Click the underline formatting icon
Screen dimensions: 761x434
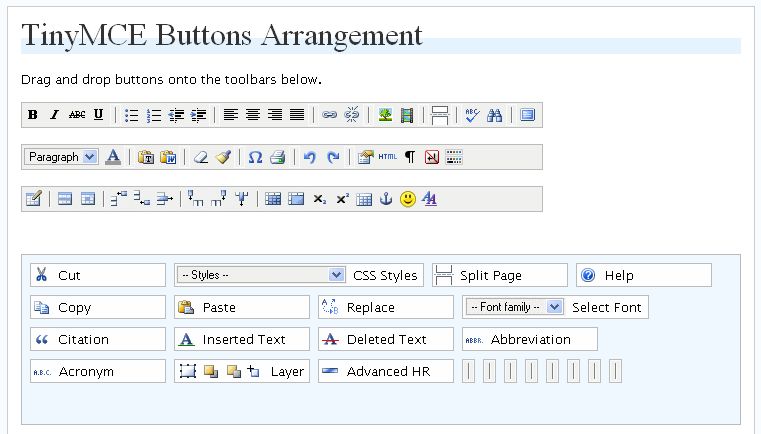coord(99,115)
